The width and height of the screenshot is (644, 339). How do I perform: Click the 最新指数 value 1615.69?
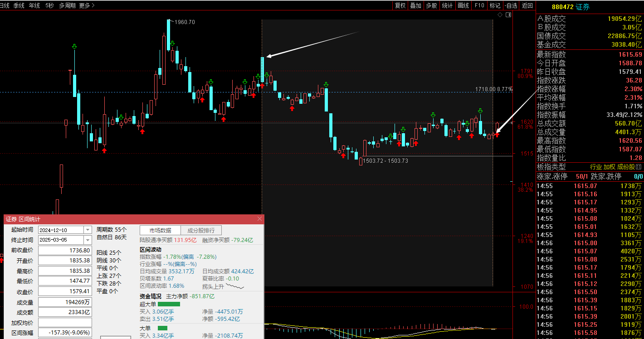[x=630, y=54]
